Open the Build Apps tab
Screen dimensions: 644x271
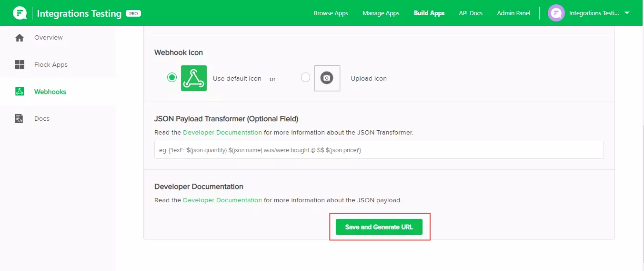pos(429,13)
